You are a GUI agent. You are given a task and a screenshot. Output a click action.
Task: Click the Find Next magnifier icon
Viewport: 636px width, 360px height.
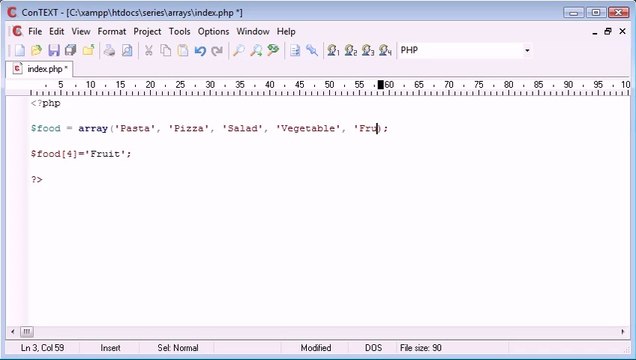256,50
